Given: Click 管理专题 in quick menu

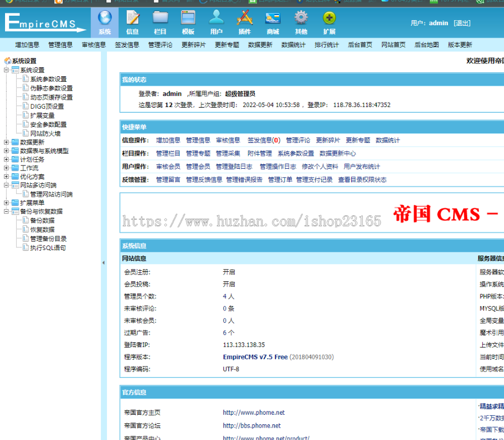Looking at the screenshot, I should click(198, 154).
